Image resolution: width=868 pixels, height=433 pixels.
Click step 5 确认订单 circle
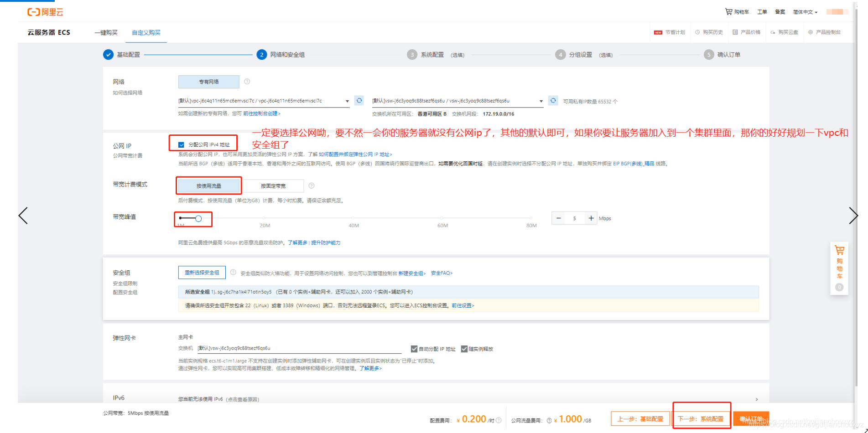pyautogui.click(x=708, y=55)
